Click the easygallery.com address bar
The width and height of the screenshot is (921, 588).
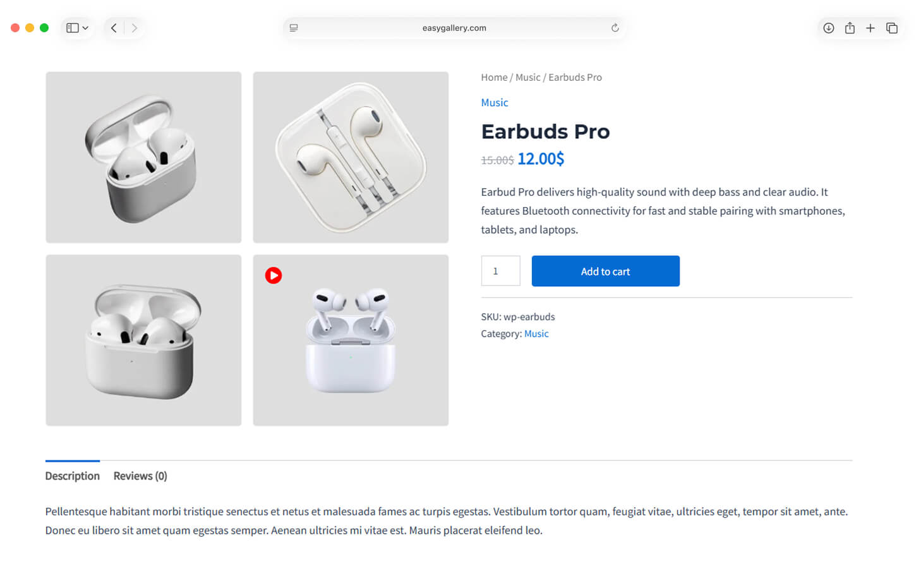[454, 28]
